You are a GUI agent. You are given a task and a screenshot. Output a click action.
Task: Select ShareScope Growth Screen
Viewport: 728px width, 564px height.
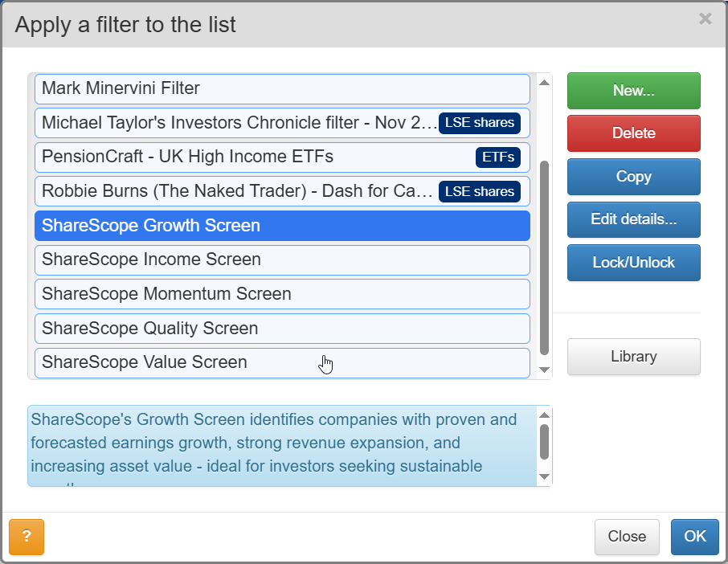tap(282, 226)
